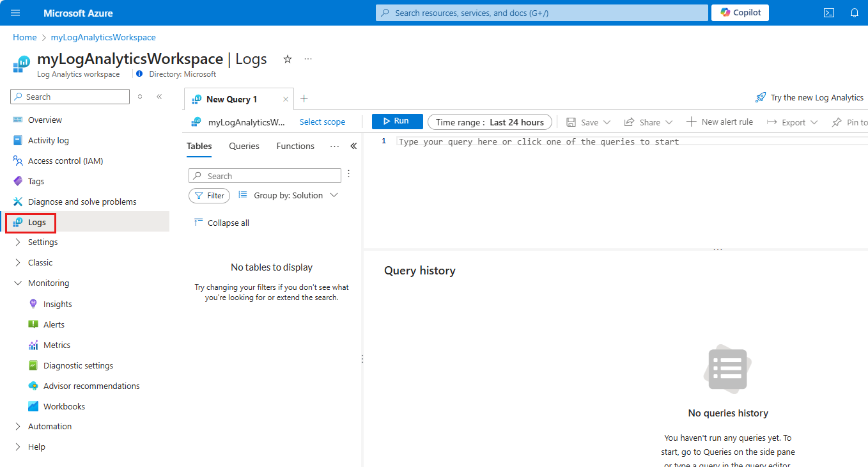
Task: Click the results pane splitter handle
Action: point(718,249)
